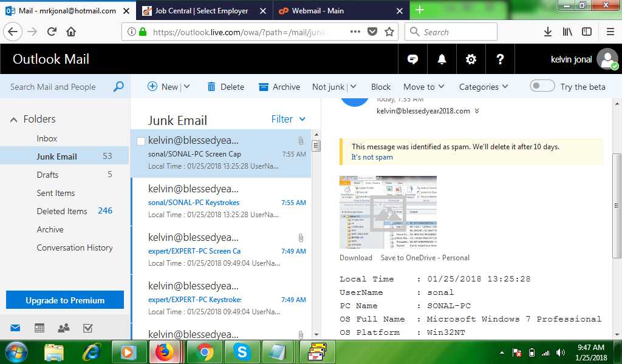The image size is (622, 364).
Task: Click Save to OneDrive - Personal
Action: point(425,257)
